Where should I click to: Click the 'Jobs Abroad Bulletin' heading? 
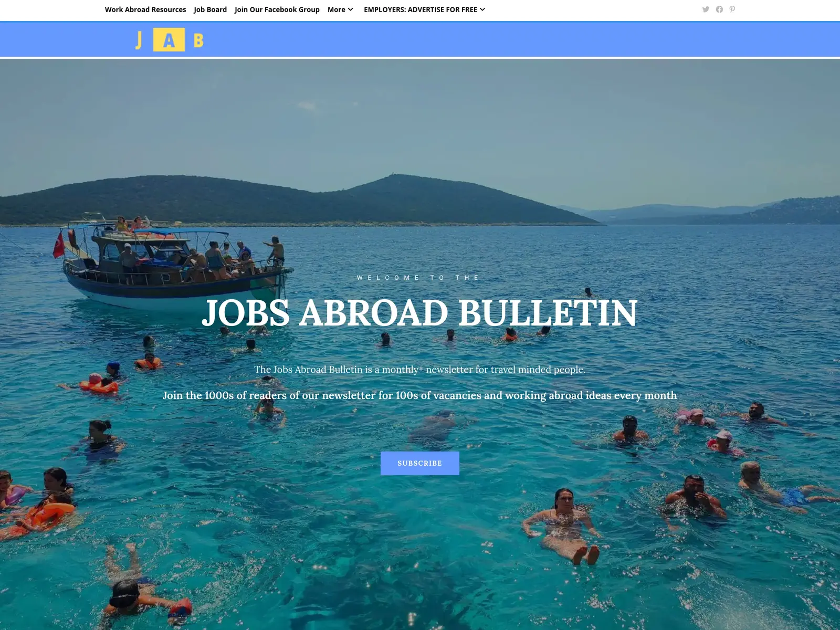pos(420,313)
